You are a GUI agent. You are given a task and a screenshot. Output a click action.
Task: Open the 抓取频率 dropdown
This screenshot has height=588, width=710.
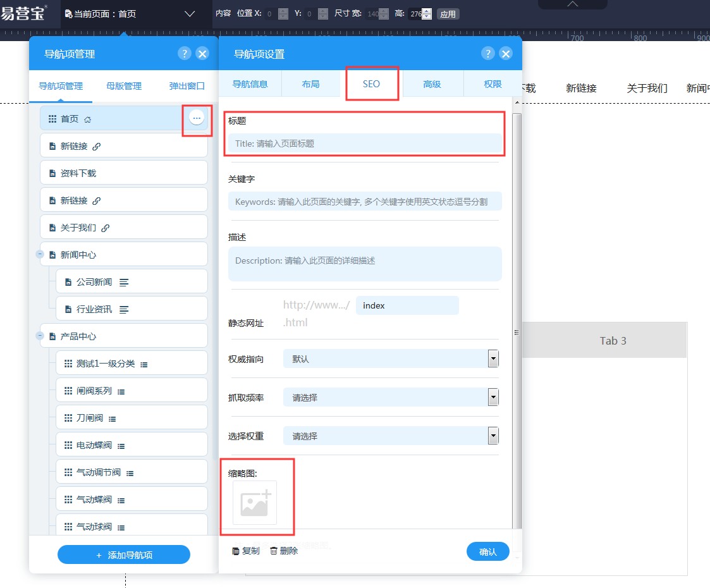point(493,397)
